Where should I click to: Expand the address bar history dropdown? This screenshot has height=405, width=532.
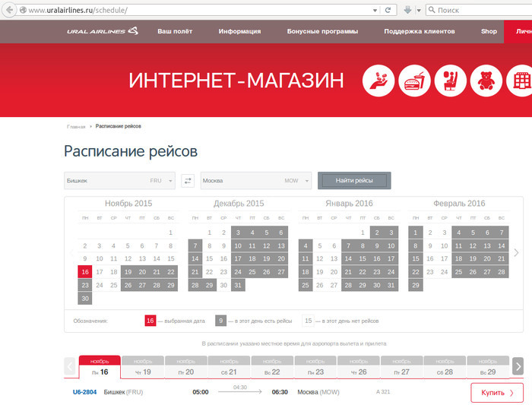coord(375,10)
